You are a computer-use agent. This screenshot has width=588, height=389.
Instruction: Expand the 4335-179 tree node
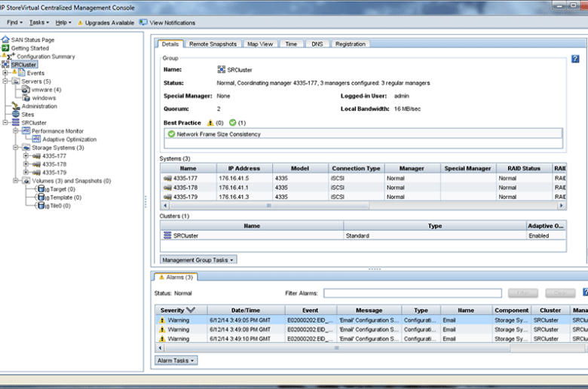[x=26, y=172]
